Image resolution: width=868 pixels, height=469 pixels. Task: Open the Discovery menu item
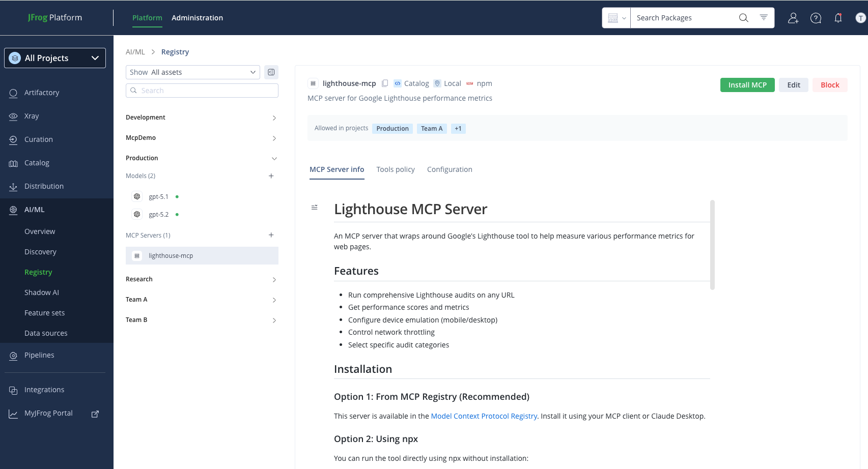pos(40,252)
